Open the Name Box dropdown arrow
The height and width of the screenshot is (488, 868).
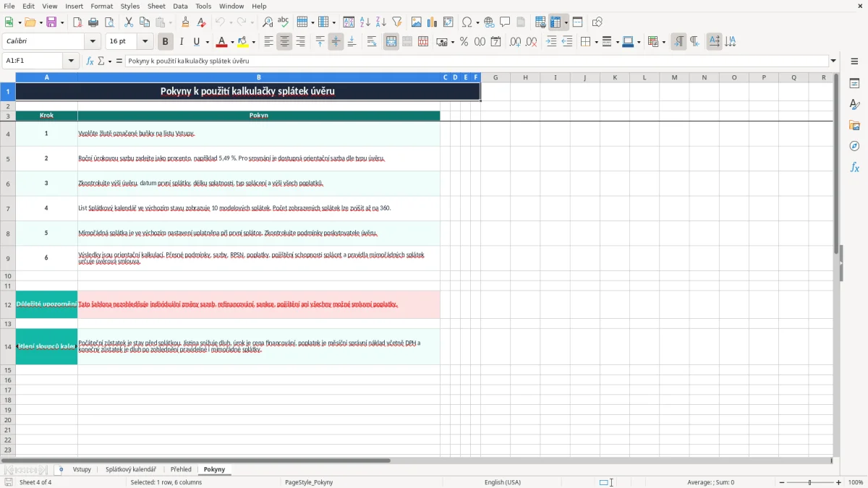point(72,61)
